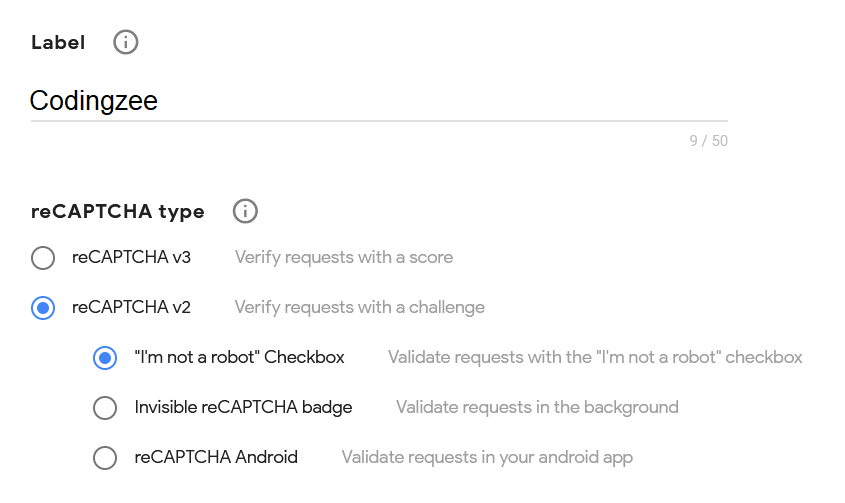
Task: Click the "Validate requests in your android app" description
Action: [x=487, y=457]
